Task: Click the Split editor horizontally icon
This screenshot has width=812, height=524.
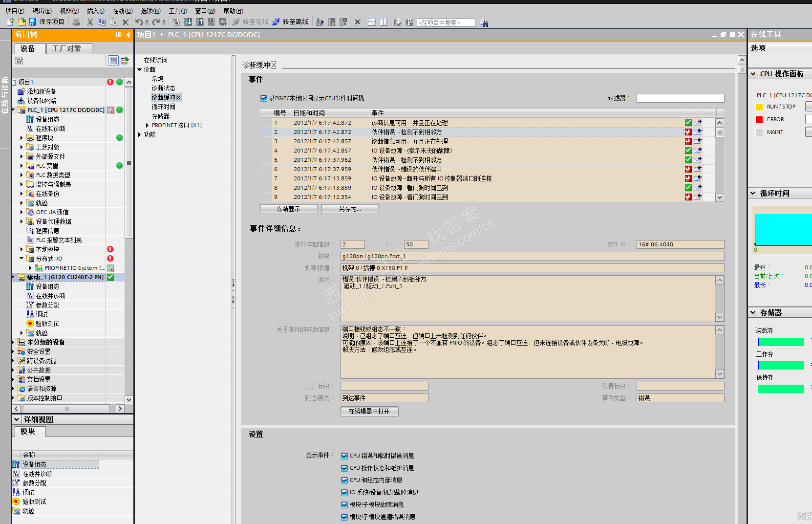Action: click(x=372, y=22)
